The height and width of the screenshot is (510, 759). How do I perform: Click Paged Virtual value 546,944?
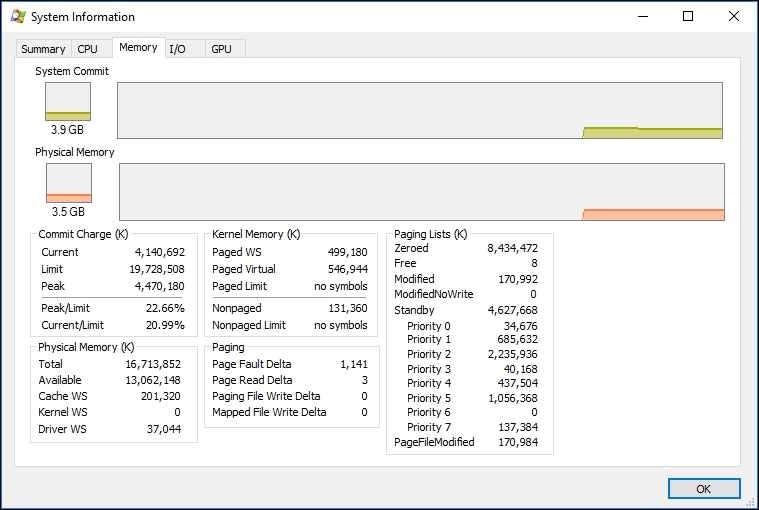(348, 269)
